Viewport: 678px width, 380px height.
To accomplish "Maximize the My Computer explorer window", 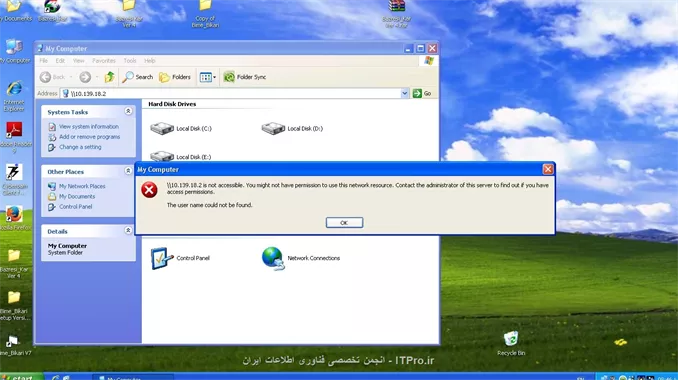I will click(420, 48).
